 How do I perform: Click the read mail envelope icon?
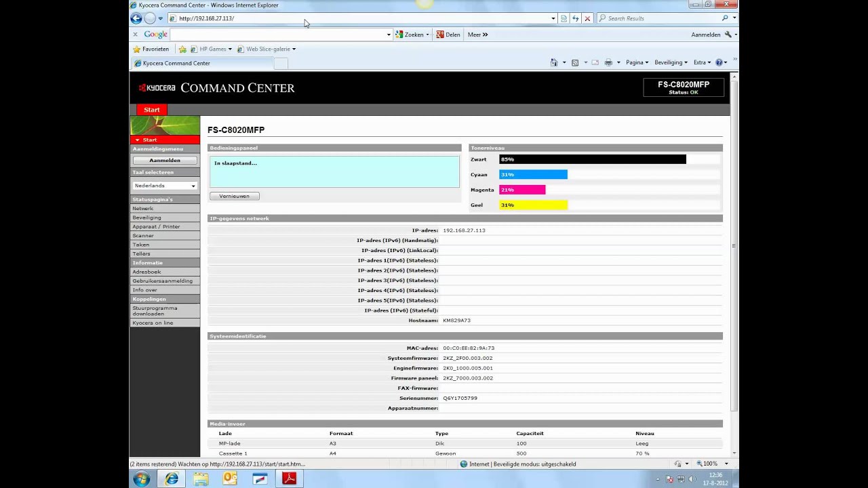click(x=595, y=62)
